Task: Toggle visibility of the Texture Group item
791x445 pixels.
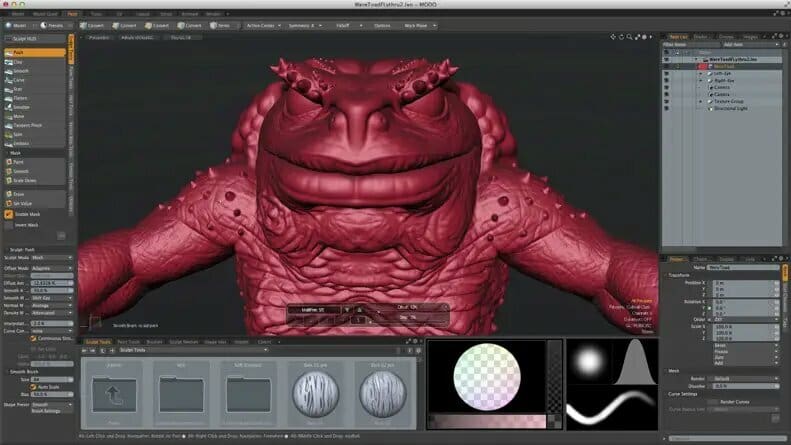Action: tap(666, 101)
